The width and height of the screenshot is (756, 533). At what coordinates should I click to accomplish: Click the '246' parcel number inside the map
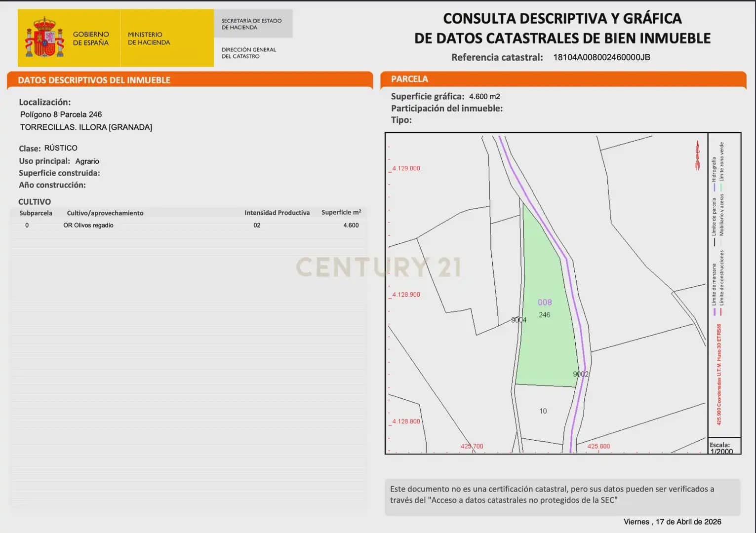coord(544,315)
